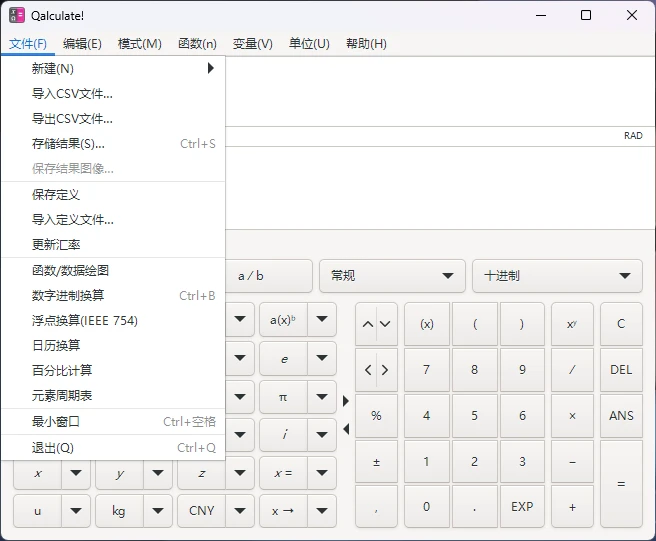This screenshot has height=541, width=656.
Task: Expand dropdown arrow next to x → button
Action: click(322, 510)
